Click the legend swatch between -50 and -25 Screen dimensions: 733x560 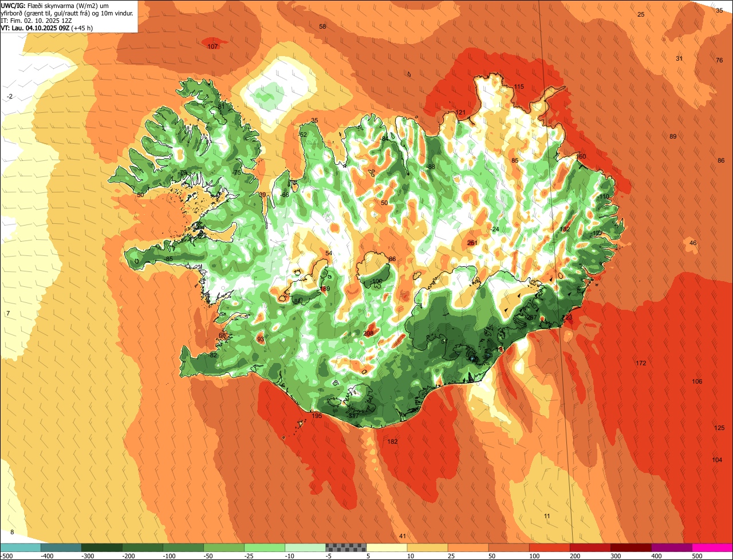pos(224,547)
